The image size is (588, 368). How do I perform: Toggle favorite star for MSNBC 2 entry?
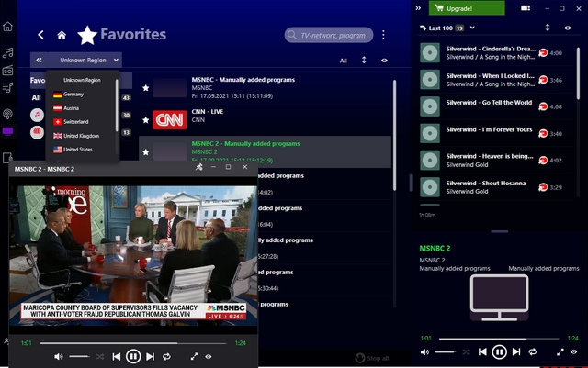click(146, 152)
